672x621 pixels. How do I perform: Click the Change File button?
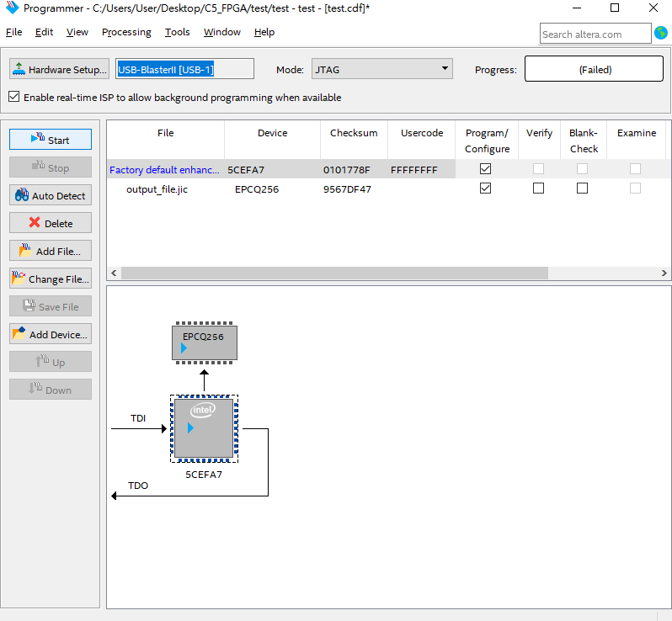pyautogui.click(x=51, y=279)
